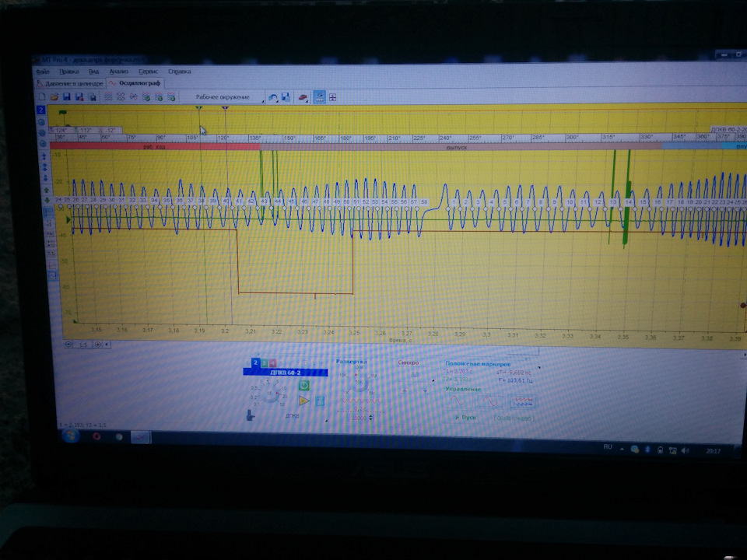Select channel 4 tab in channel panel
The width and height of the screenshot is (747, 560).
pos(272,363)
